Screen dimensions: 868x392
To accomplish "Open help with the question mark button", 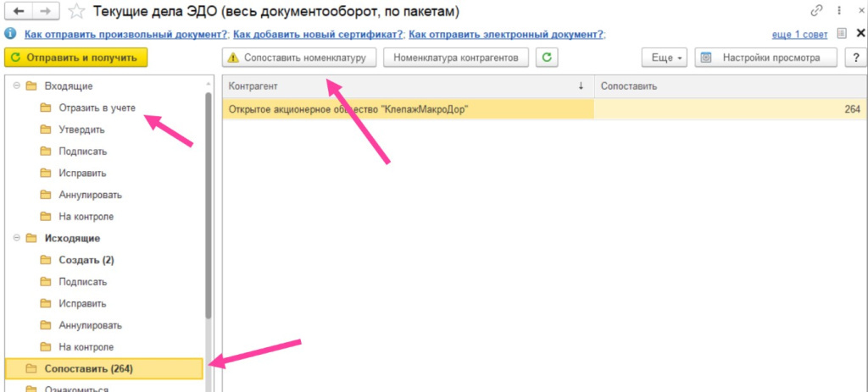I will 854,58.
